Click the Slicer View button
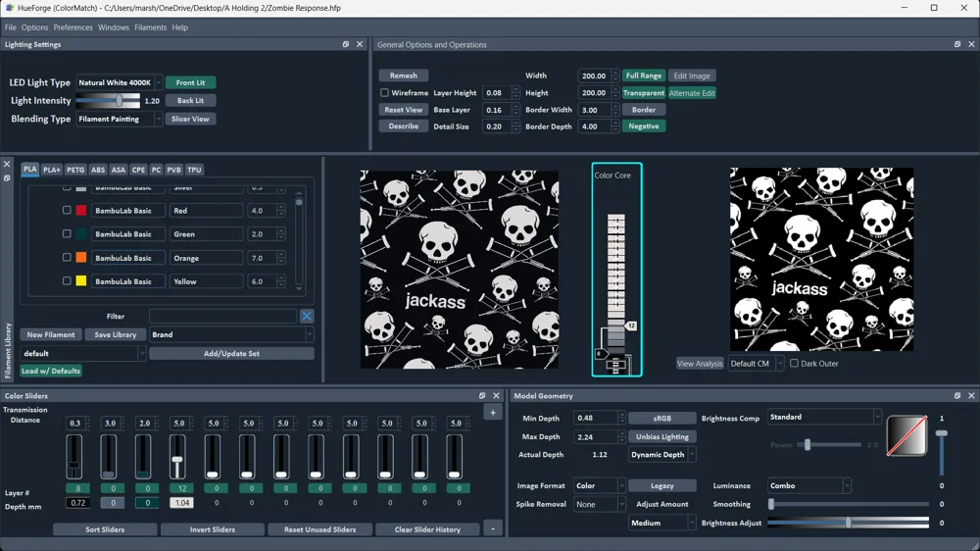The width and height of the screenshot is (980, 551). tap(191, 119)
